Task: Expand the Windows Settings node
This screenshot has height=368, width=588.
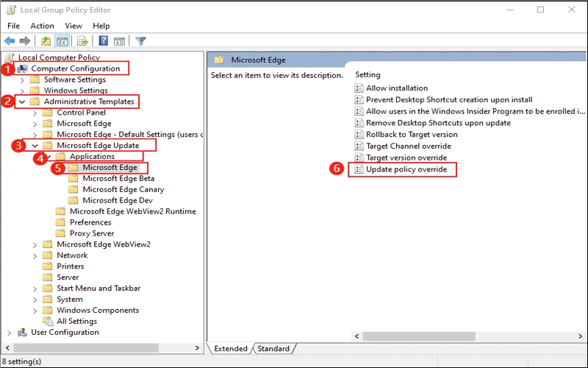Action: coord(22,91)
